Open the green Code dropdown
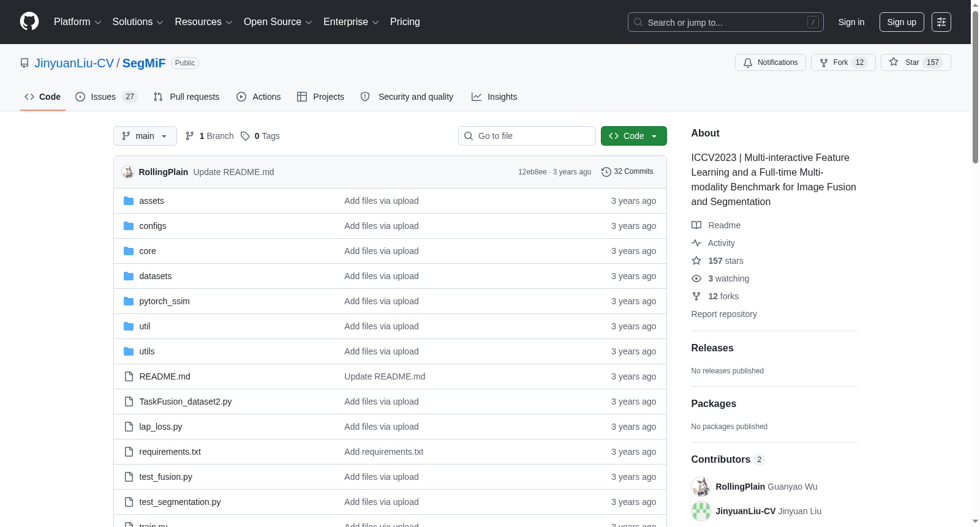This screenshot has width=980, height=527. tap(634, 136)
